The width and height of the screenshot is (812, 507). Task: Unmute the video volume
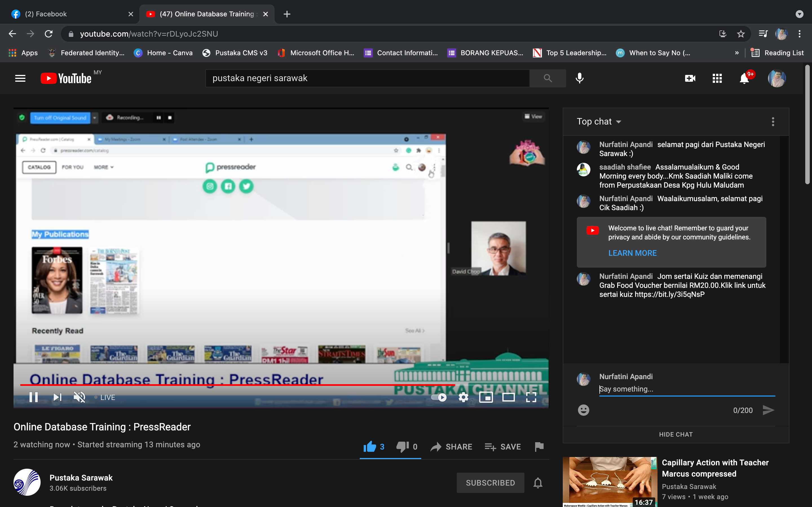(79, 397)
